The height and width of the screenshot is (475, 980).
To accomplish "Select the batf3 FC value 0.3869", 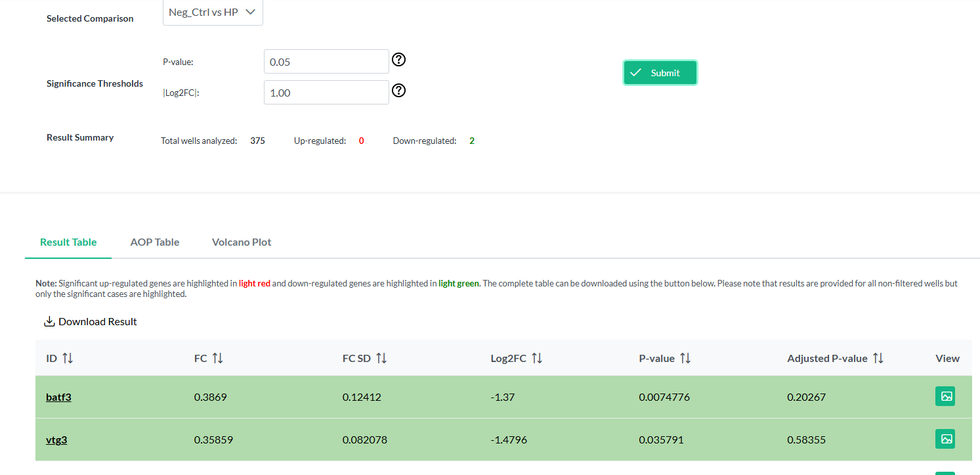I will pos(211,397).
